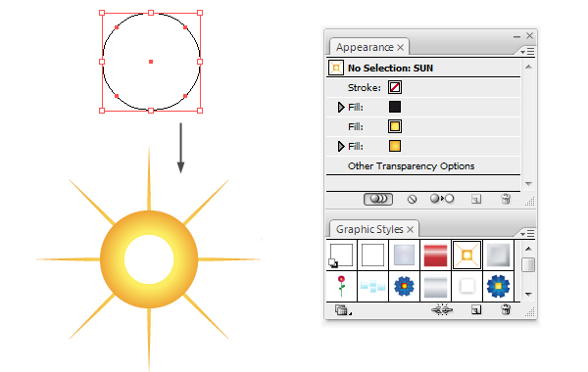Viewport: 588px width, 372px height.
Task: Click Appearance panel scroll up arrow
Action: [x=528, y=67]
